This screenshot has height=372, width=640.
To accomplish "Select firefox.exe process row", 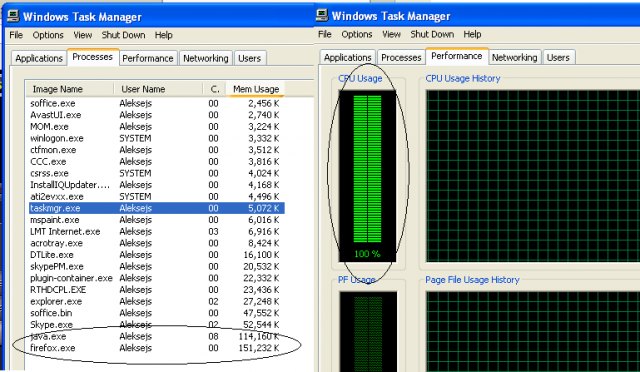I will tap(157, 348).
